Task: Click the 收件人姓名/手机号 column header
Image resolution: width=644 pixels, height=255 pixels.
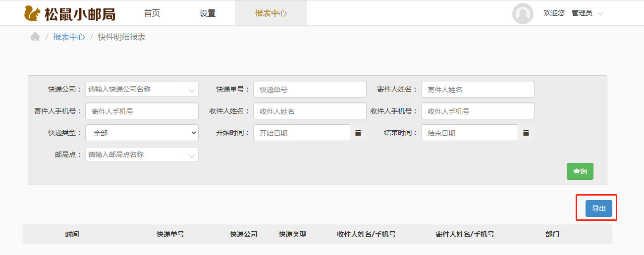Action: [x=366, y=234]
